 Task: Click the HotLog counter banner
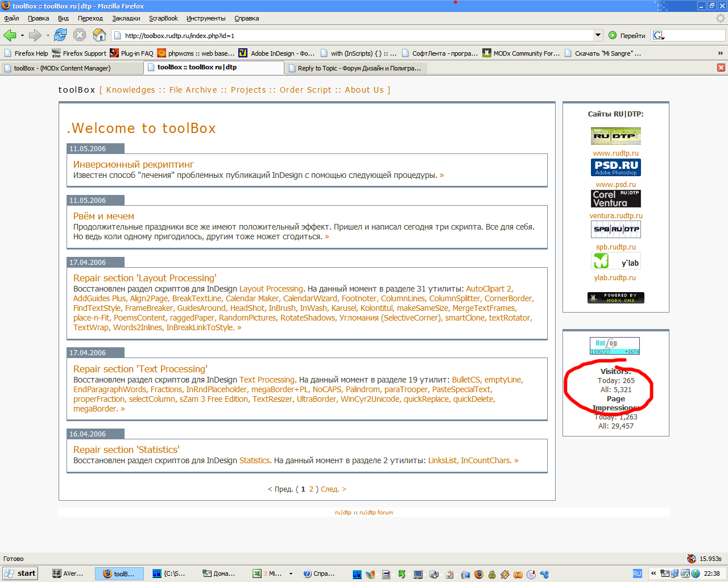tap(615, 346)
